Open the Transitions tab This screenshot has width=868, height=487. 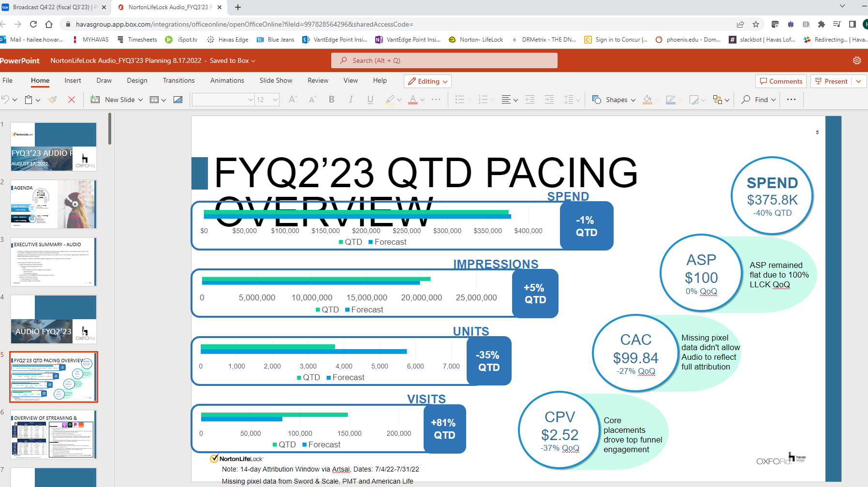tap(178, 80)
